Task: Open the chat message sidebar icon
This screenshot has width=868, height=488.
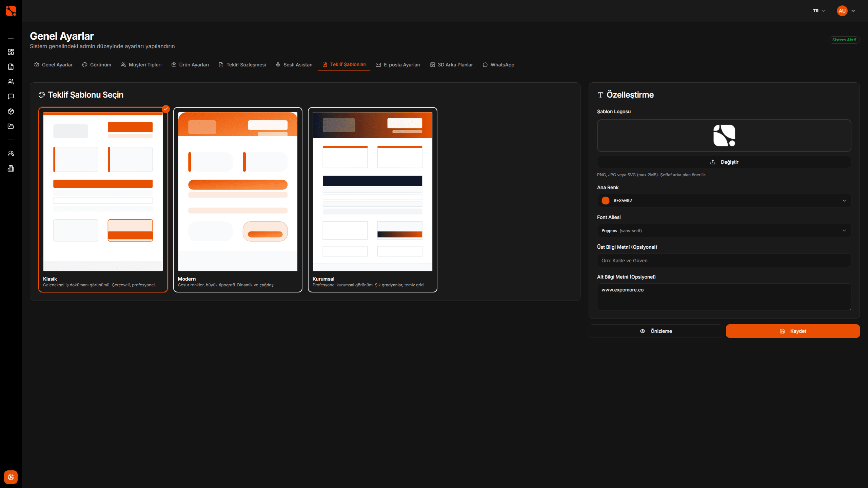Action: (x=11, y=97)
